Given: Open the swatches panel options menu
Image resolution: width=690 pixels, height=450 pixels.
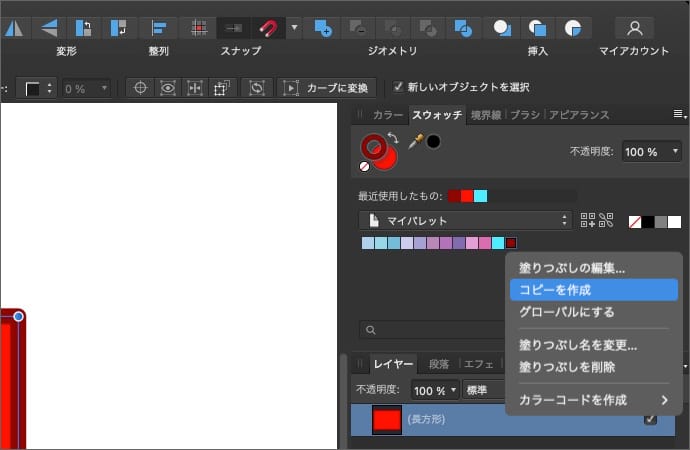Looking at the screenshot, I should pyautogui.click(x=679, y=115).
